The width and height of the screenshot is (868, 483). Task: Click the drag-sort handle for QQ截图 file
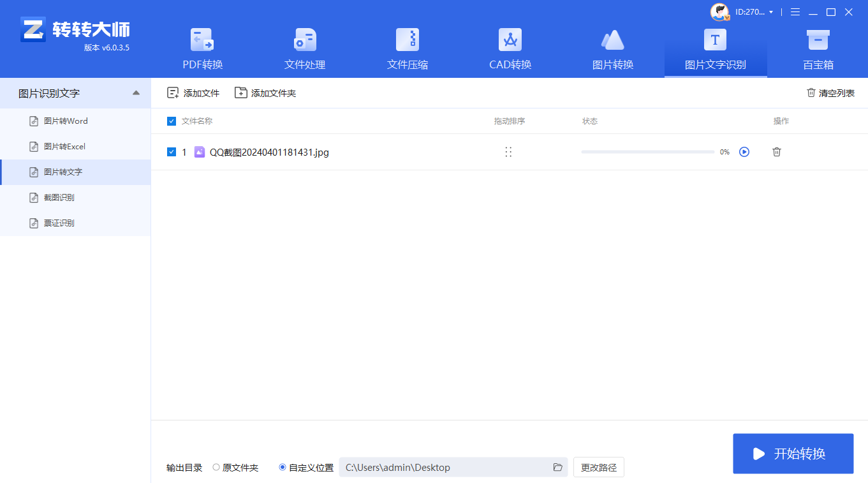click(508, 152)
